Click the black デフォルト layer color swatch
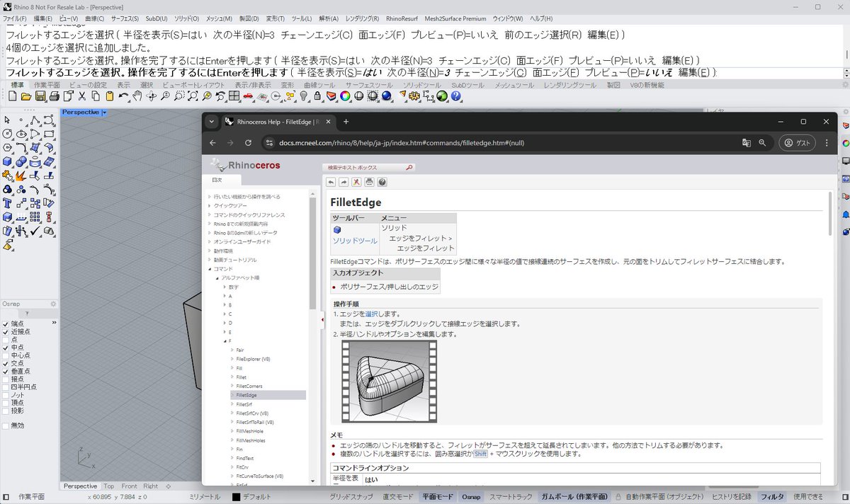 pyautogui.click(x=236, y=497)
